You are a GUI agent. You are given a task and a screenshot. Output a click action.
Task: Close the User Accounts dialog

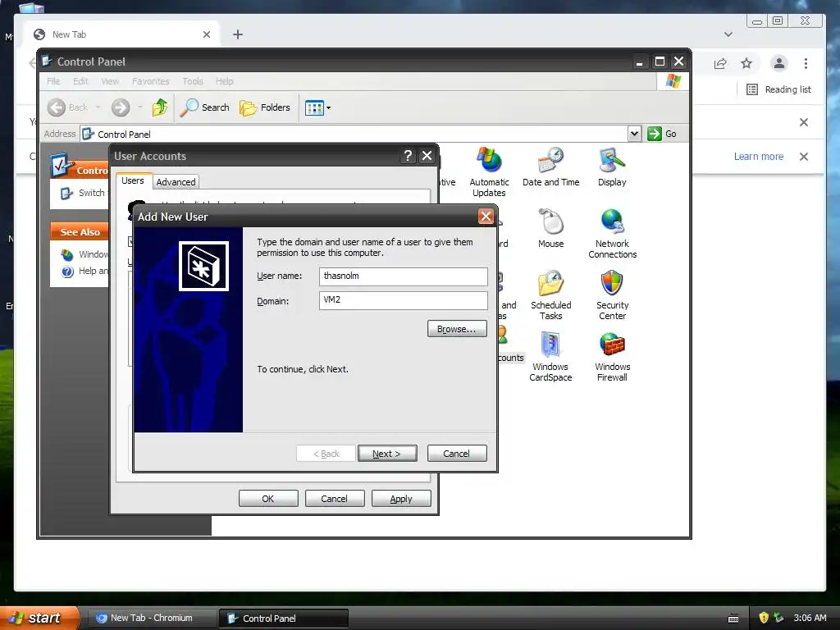(427, 156)
